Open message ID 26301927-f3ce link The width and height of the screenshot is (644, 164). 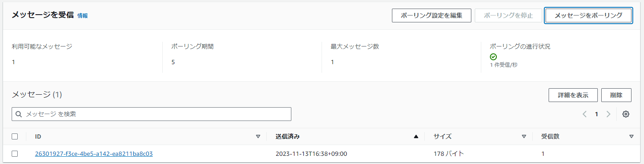(x=94, y=153)
